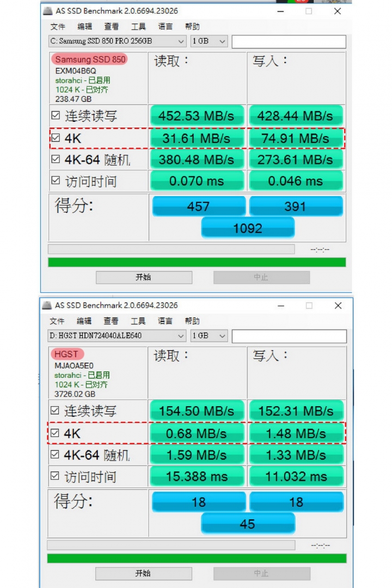Open the 文件 menu in the HGST window

coord(57,321)
